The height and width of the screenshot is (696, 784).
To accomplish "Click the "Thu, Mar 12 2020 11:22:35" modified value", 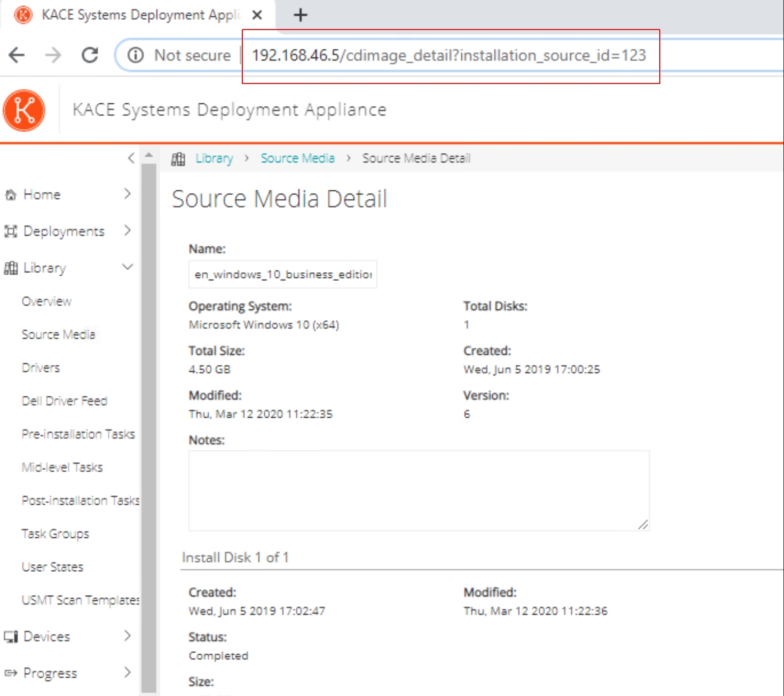I will pos(261,414).
